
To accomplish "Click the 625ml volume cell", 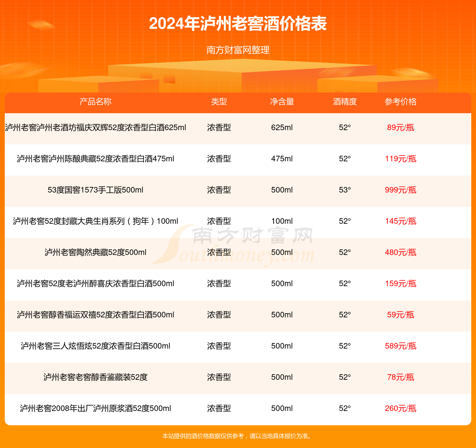I will coord(282,127).
